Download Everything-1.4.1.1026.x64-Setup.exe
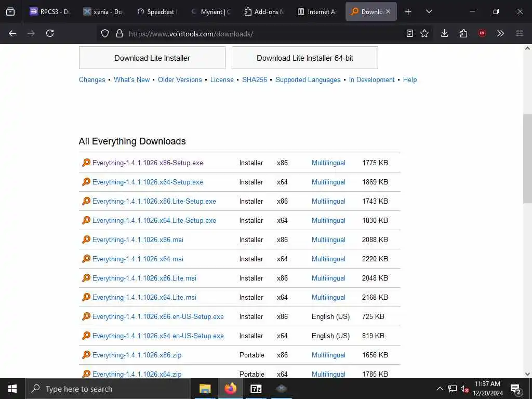This screenshot has height=399, width=532. pyautogui.click(x=148, y=182)
